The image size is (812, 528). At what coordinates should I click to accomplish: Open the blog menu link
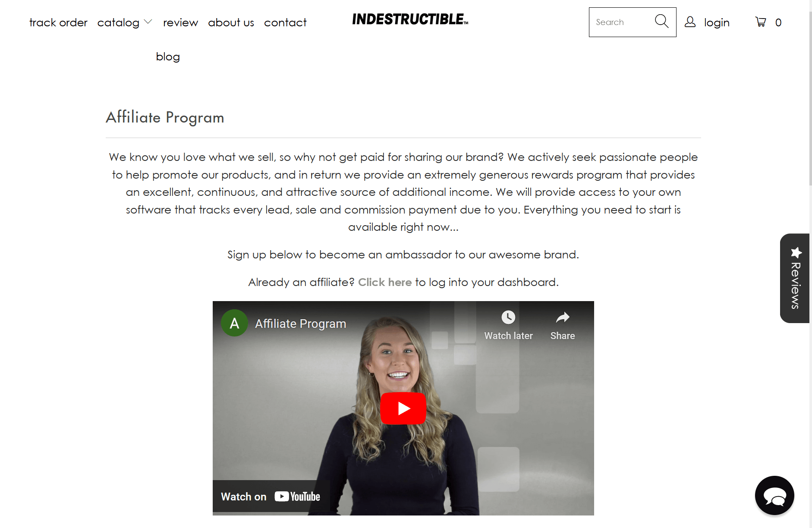[x=168, y=57]
